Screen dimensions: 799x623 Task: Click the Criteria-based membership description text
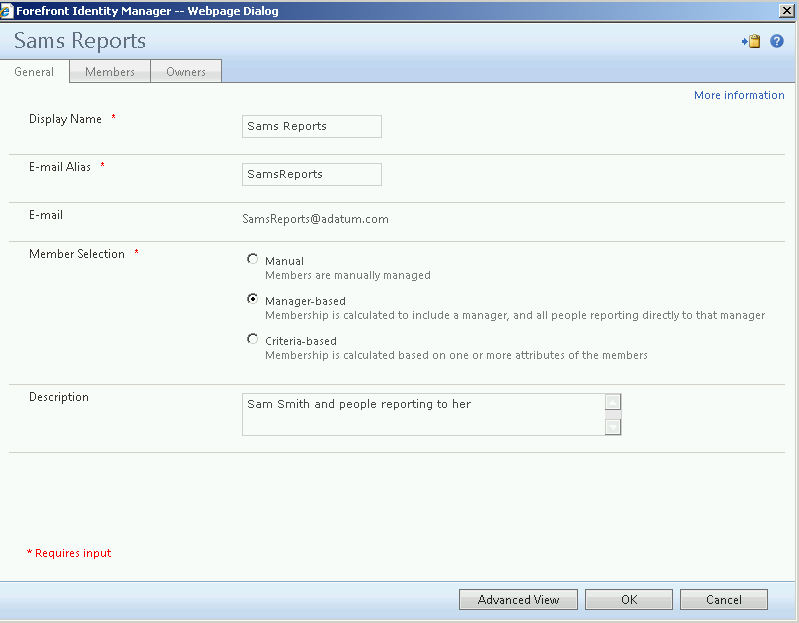coord(457,355)
